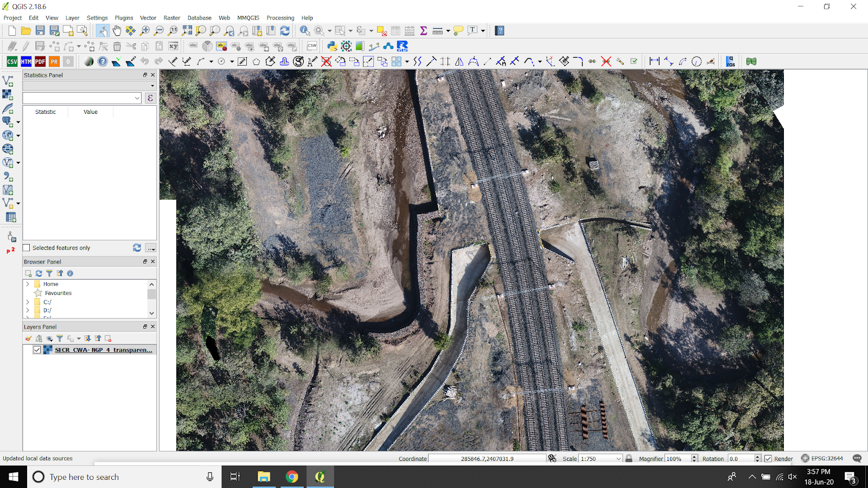Toggle the Render checkbox in status bar
Viewport: 868px width, 488px height.
(768, 459)
